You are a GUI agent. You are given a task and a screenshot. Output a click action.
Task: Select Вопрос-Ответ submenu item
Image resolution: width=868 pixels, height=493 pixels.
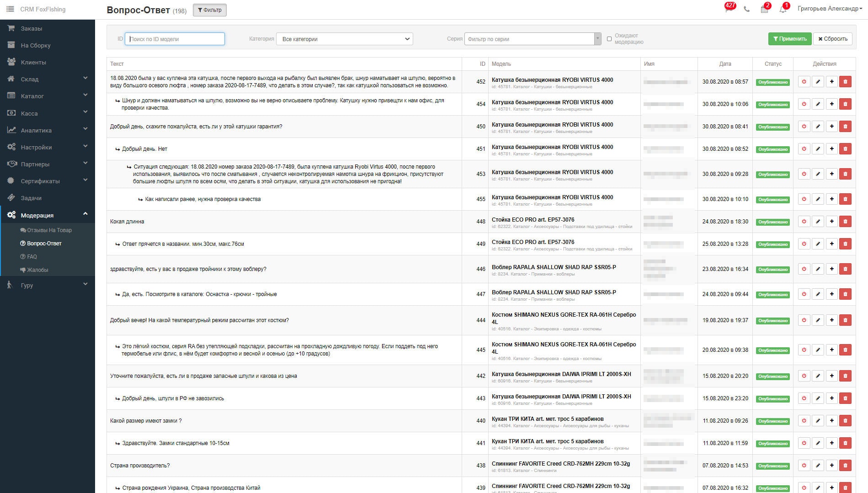pyautogui.click(x=41, y=244)
